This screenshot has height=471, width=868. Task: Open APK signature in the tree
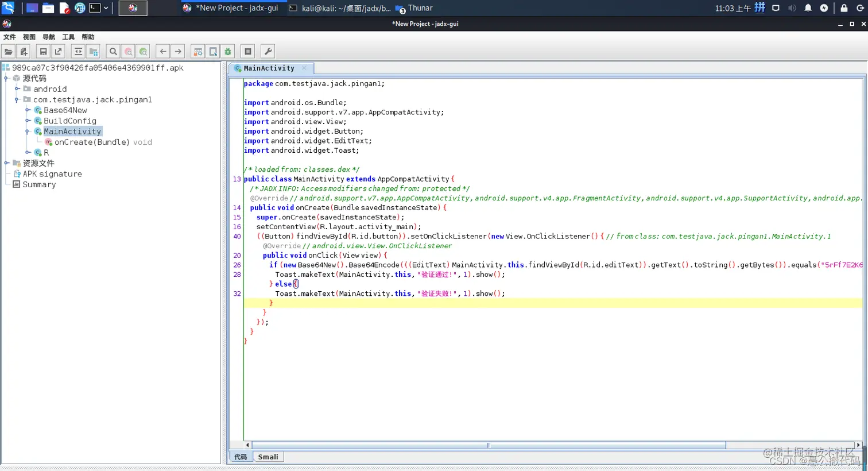pyautogui.click(x=52, y=174)
